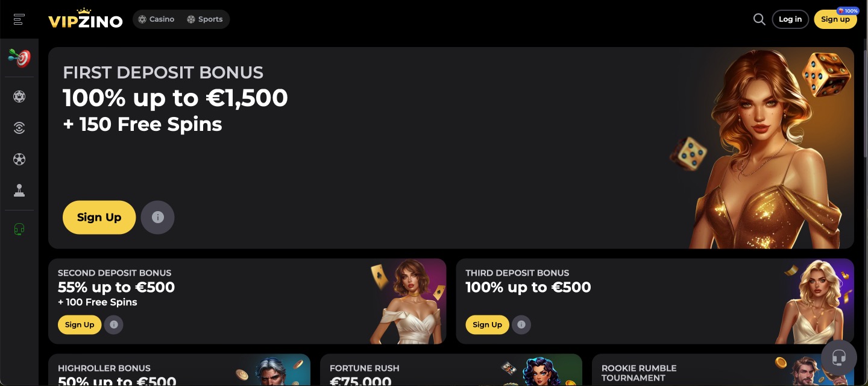This screenshot has width=868, height=386.
Task: Open the green headset support sidebar icon
Action: [x=19, y=229]
